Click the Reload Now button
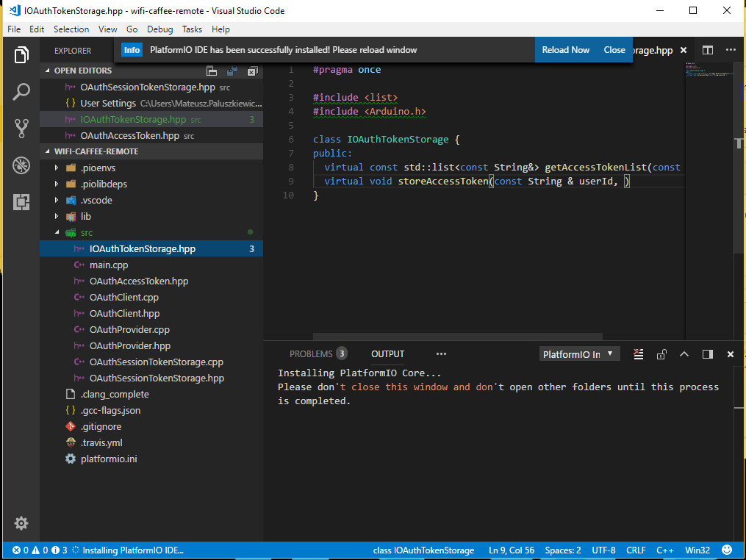 [x=565, y=49]
